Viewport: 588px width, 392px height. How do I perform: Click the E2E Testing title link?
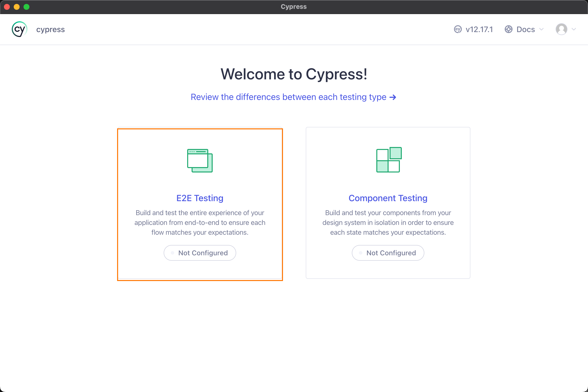click(x=200, y=198)
